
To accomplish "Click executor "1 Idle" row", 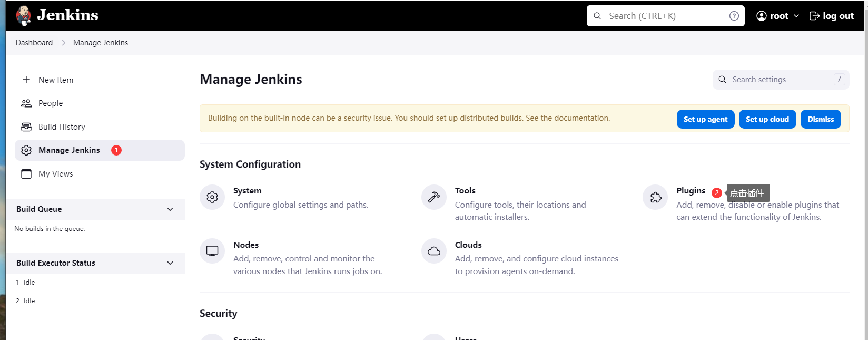I will (95, 283).
